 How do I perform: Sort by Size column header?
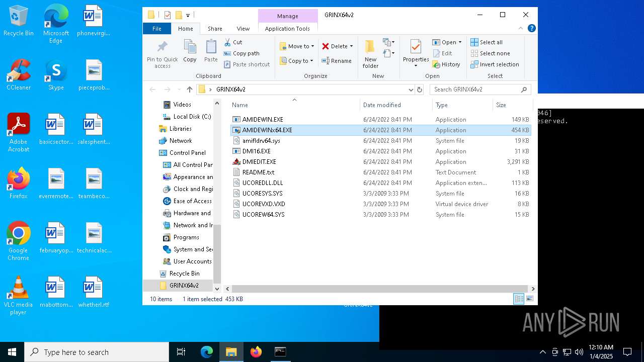pos(512,105)
